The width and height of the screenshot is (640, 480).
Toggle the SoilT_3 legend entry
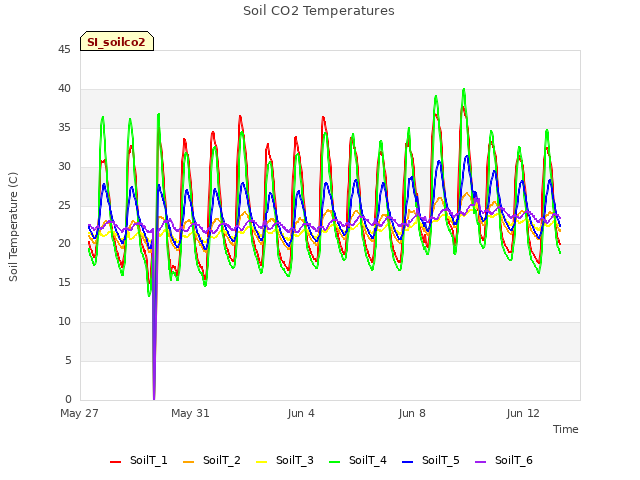coord(285,460)
